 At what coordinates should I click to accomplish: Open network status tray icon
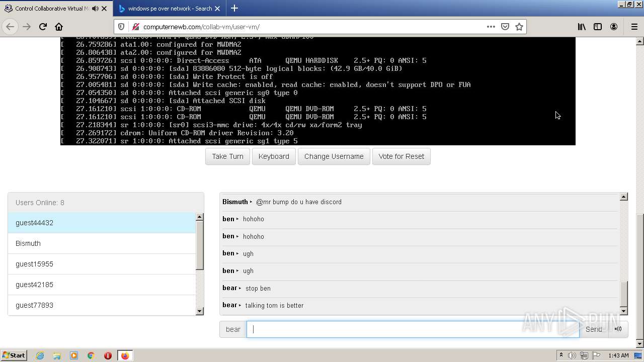tap(584, 355)
